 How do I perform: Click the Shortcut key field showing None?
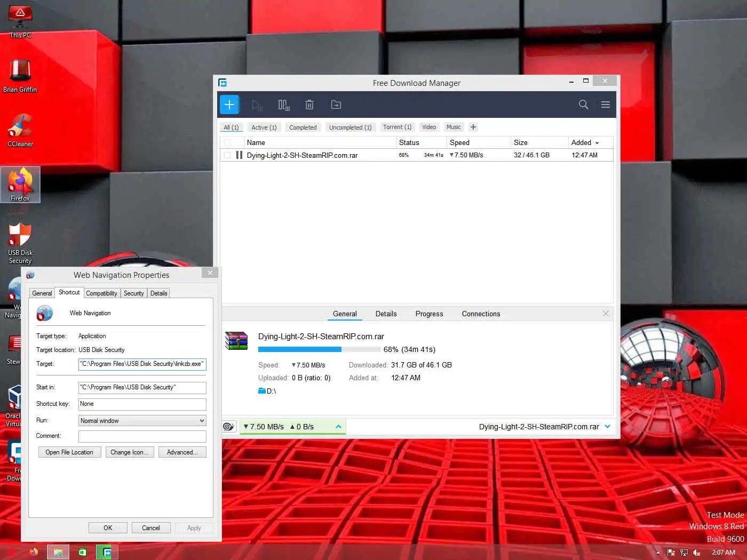pyautogui.click(x=142, y=404)
